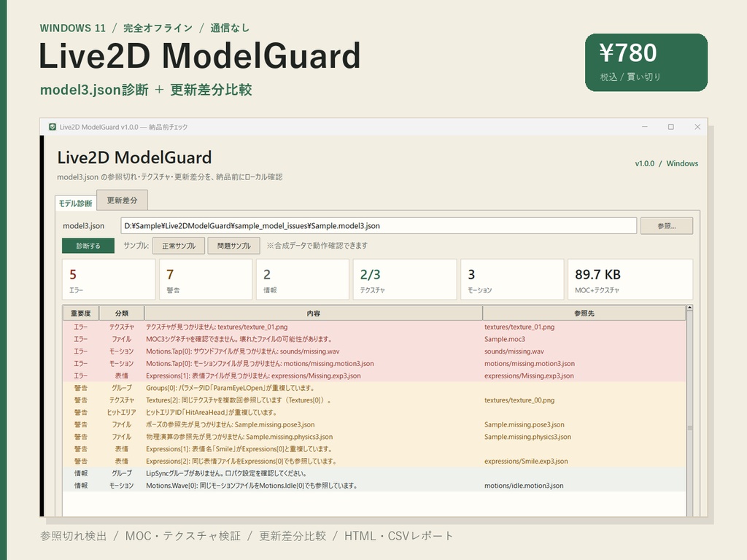747x560 pixels.
Task: Click the reference cell 'Sample.missing.pose3.json'
Action: point(524,425)
